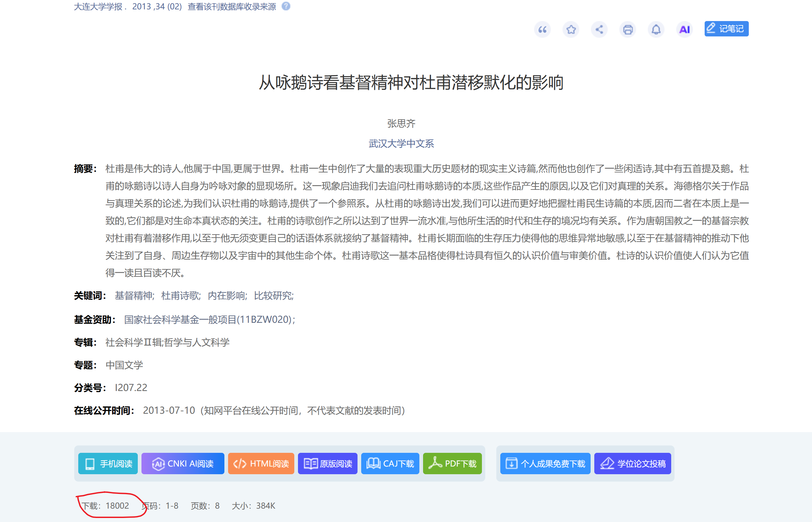Click 个人成果免费下载 button
Image resolution: width=812 pixels, height=522 pixels.
pyautogui.click(x=545, y=464)
